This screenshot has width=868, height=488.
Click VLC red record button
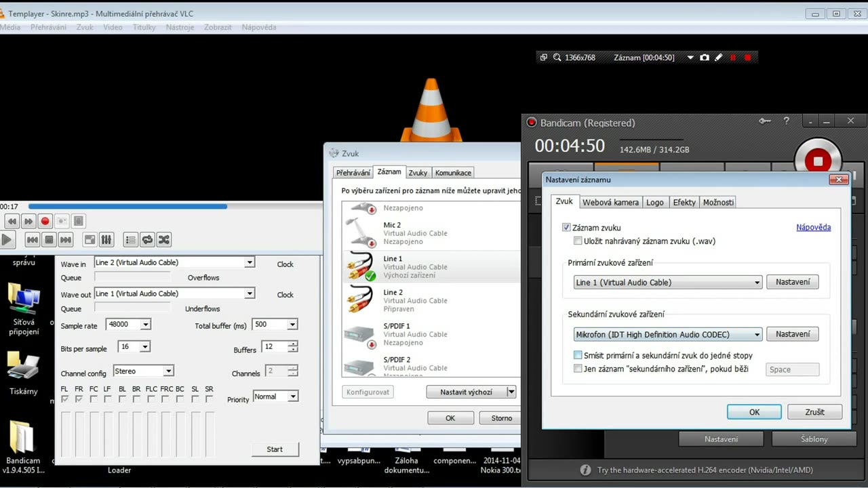point(45,221)
